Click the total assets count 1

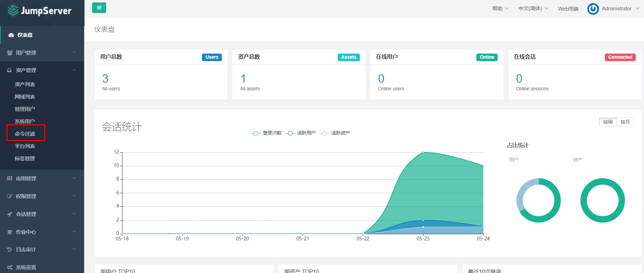(x=243, y=79)
